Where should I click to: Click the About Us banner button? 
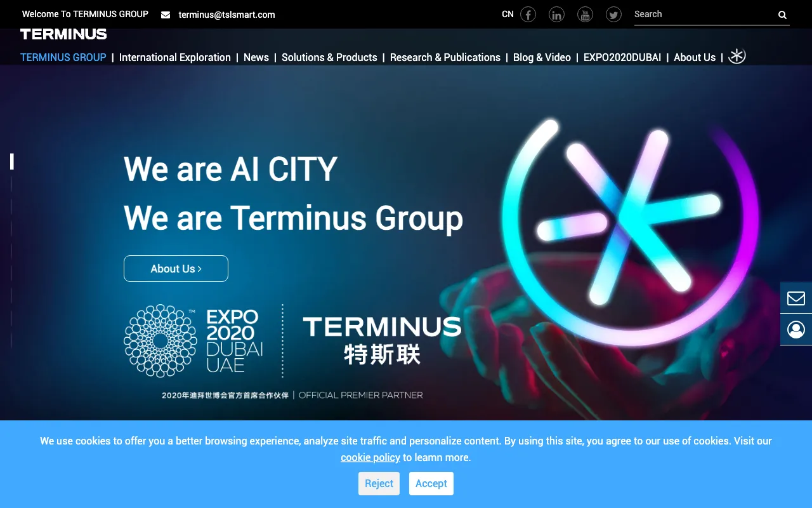pos(176,269)
